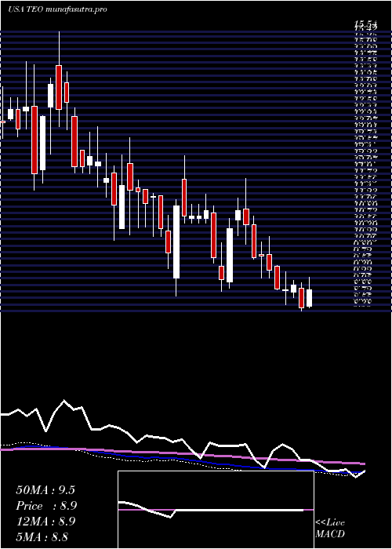Click the '50MA : 9.5' value label
This screenshot has height=549, width=392.
(x=45, y=490)
